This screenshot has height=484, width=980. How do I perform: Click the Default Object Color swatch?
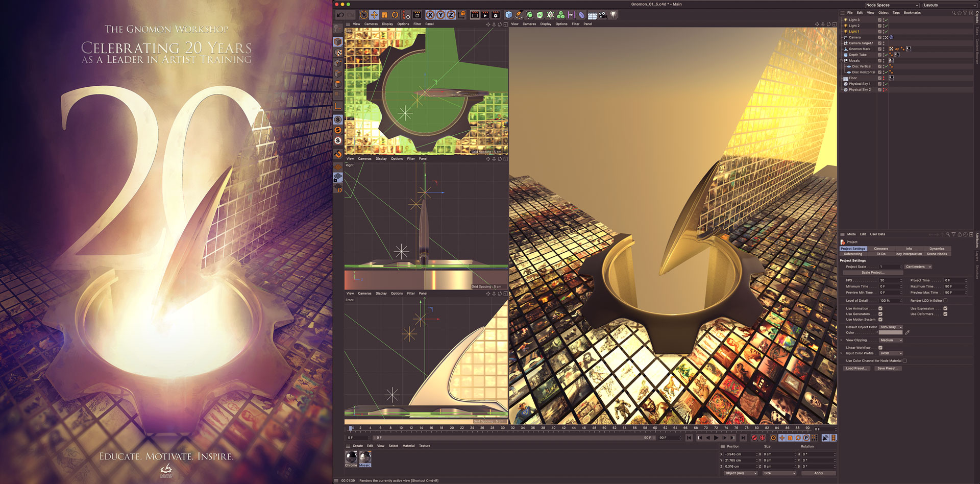(x=890, y=332)
